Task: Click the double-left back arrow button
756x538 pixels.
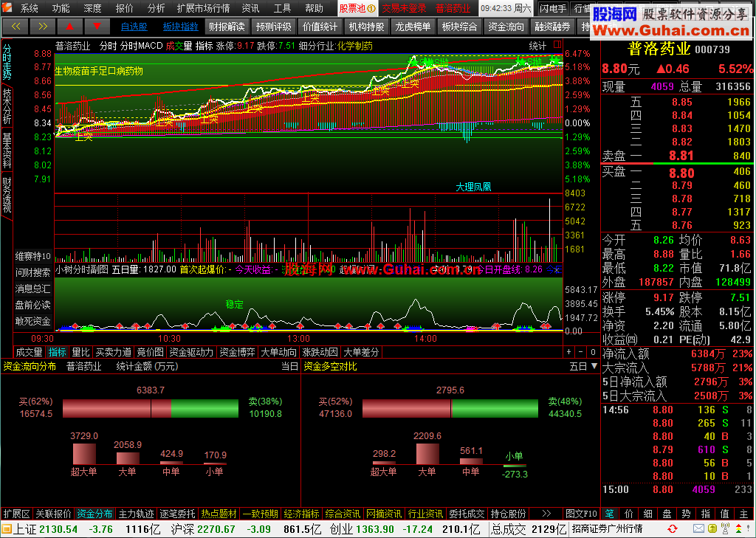Action: tap(16, 27)
